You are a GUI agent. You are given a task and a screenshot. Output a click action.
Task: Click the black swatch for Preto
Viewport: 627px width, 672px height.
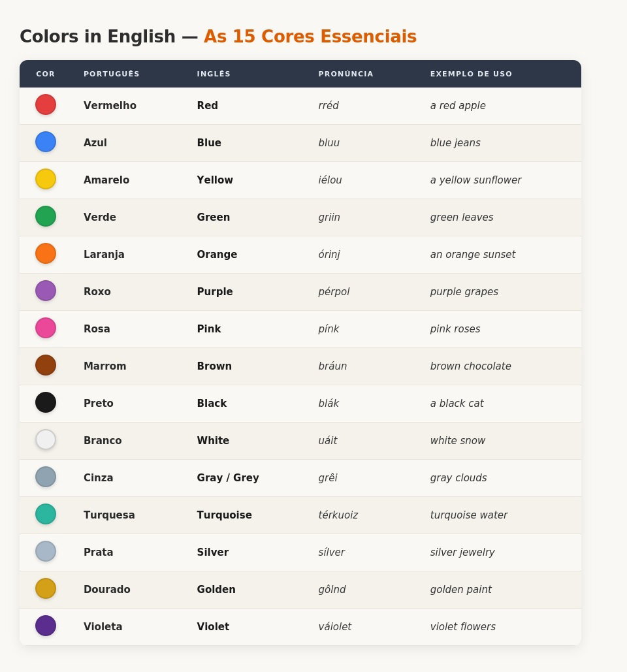[46, 402]
